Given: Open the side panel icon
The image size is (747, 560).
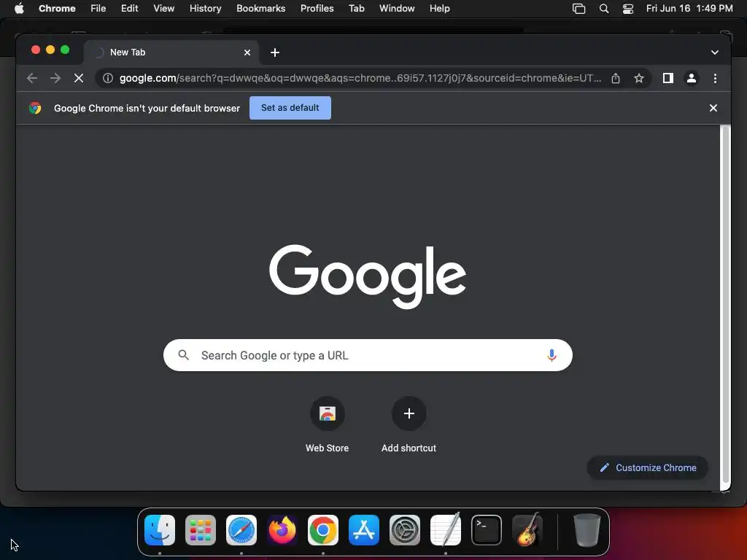Looking at the screenshot, I should (668, 78).
